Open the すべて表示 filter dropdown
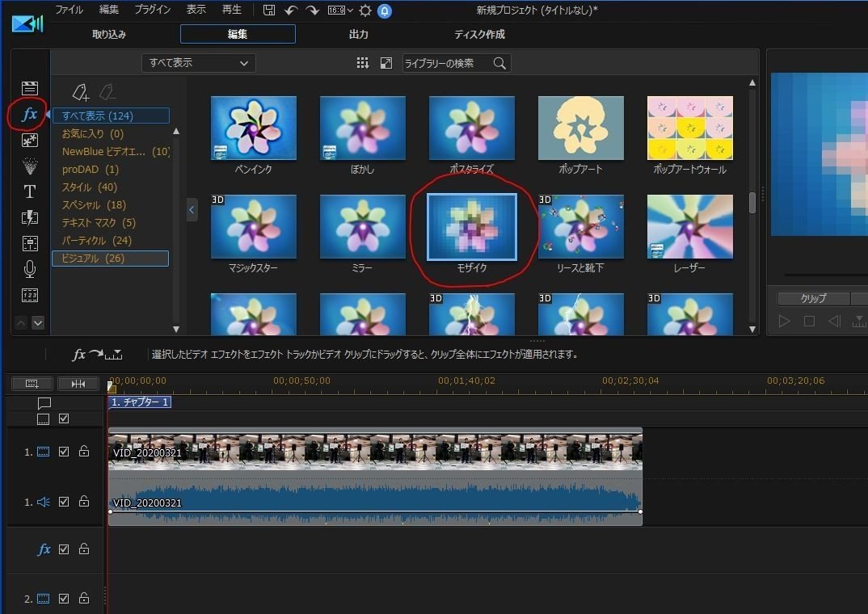The width and height of the screenshot is (868, 614). pyautogui.click(x=199, y=63)
